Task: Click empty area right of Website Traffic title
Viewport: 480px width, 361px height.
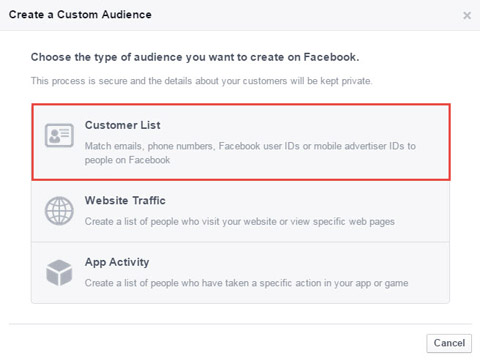Action: coord(307,200)
